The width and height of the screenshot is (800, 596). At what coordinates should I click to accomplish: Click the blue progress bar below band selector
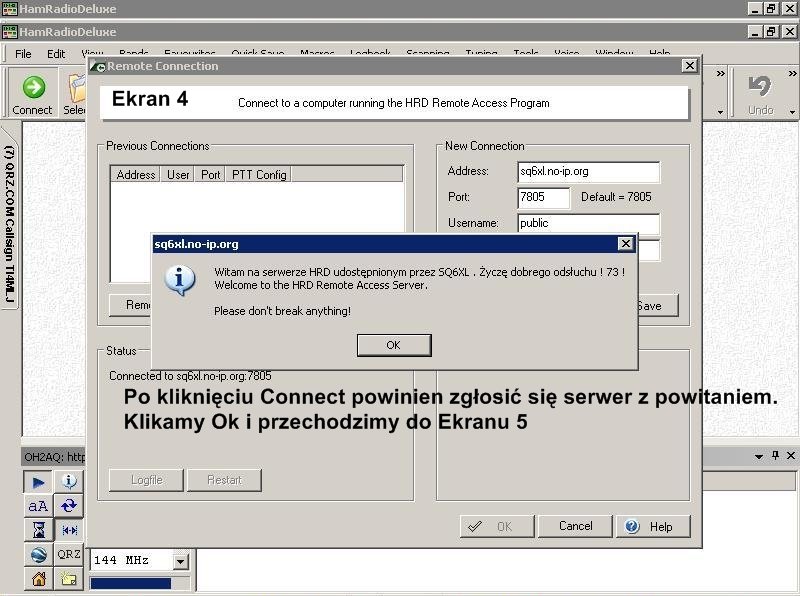coord(131,583)
